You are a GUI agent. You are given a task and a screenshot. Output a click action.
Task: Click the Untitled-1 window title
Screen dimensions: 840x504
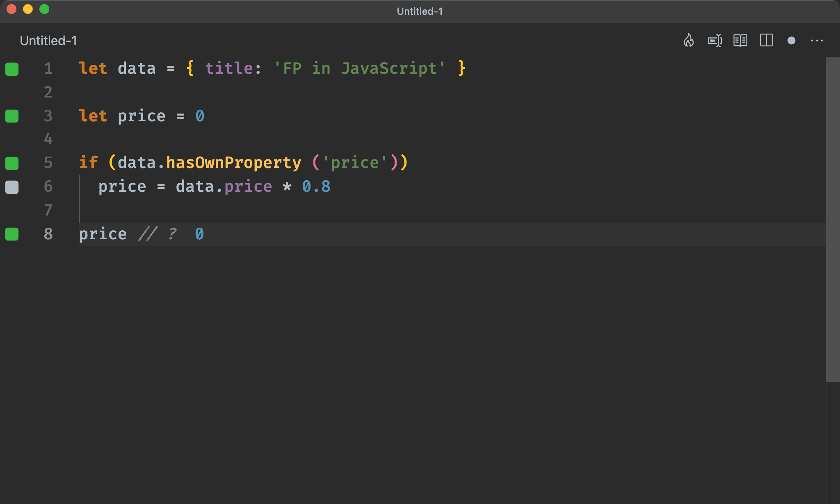pos(420,11)
